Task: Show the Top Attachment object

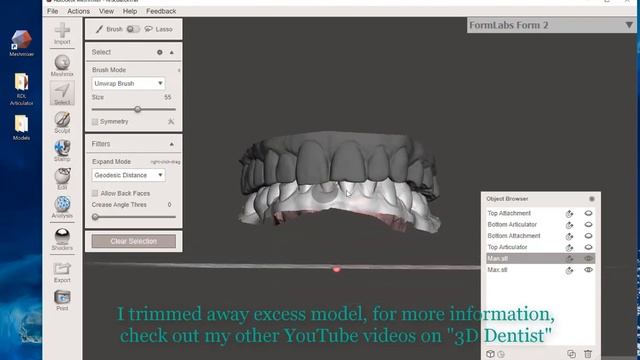Action: pyautogui.click(x=588, y=213)
